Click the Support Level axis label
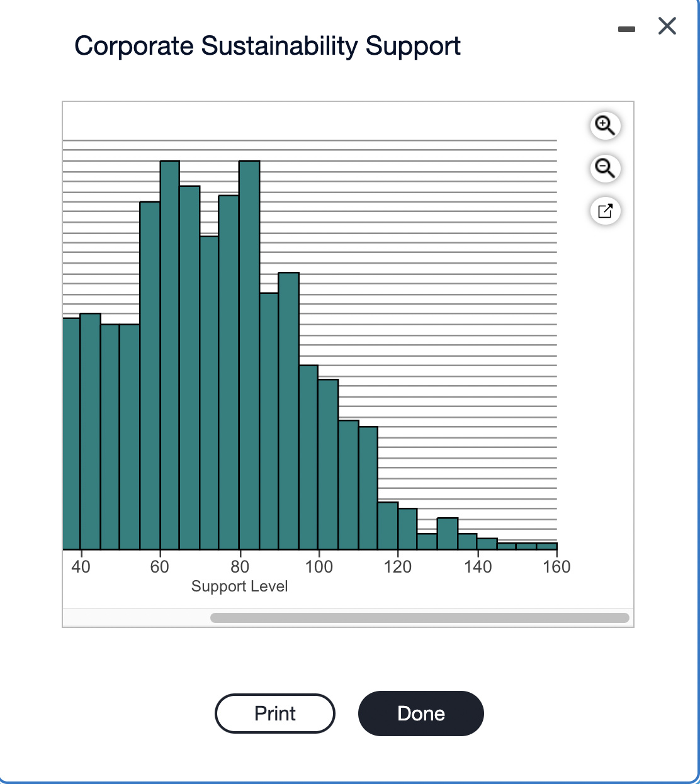This screenshot has width=700, height=784. 239,586
